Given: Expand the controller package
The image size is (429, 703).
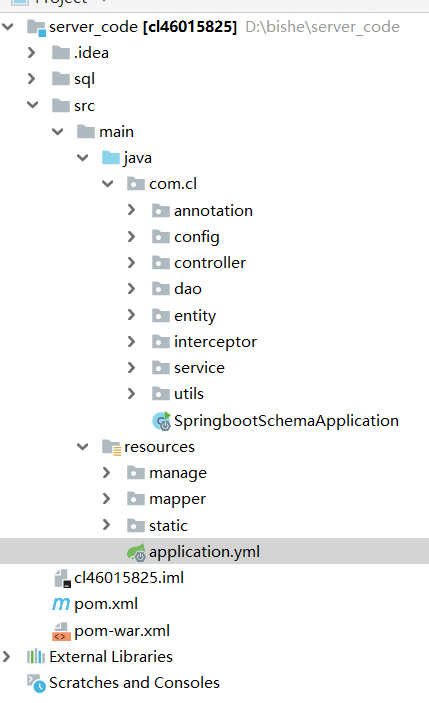Looking at the screenshot, I should pos(131,263).
